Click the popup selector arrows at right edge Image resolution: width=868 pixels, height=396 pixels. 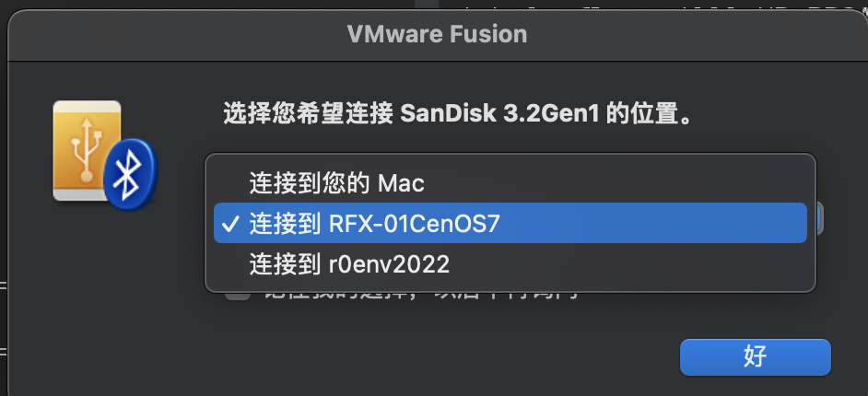coord(818,219)
